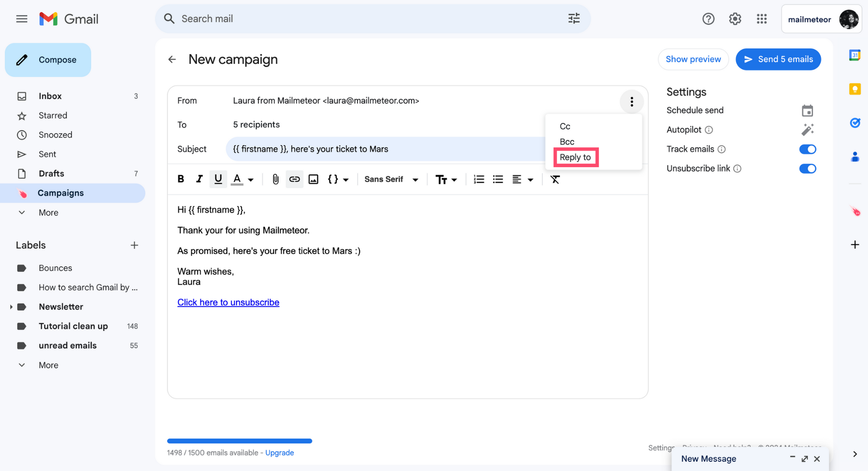Viewport: 868px width, 471px height.
Task: Open the Inbox folder
Action: click(x=72, y=96)
